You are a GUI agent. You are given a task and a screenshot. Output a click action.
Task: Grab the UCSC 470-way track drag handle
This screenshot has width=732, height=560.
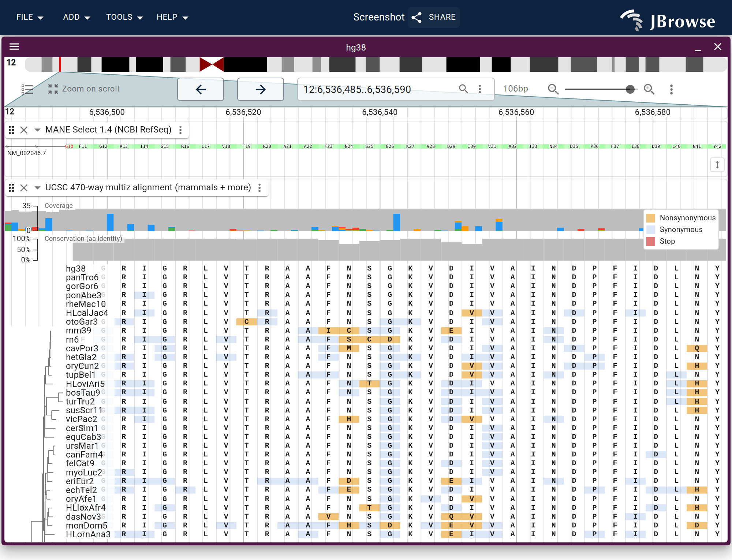click(11, 188)
